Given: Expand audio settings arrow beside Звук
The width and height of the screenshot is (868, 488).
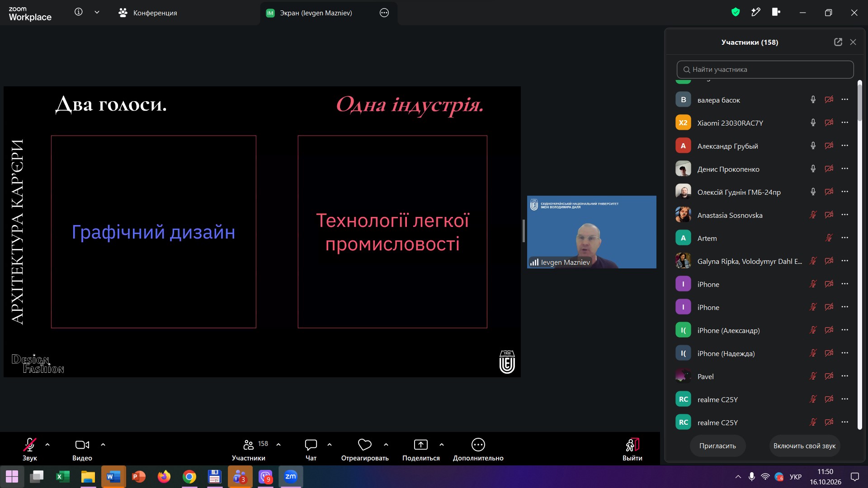Looking at the screenshot, I should click(x=47, y=445).
